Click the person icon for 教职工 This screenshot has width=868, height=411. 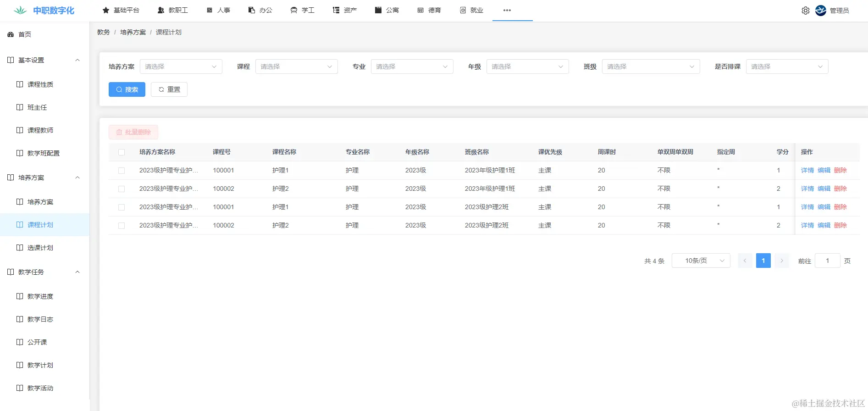click(161, 10)
